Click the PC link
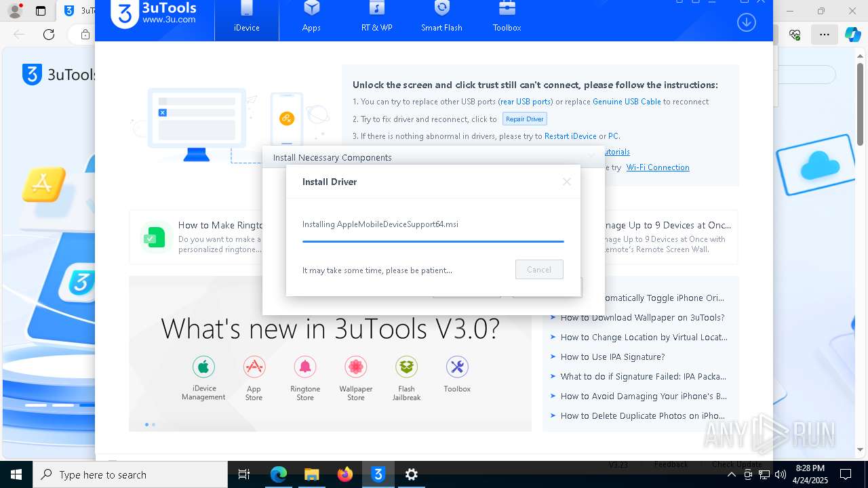Screen dimensions: 868x488 tap(613, 136)
